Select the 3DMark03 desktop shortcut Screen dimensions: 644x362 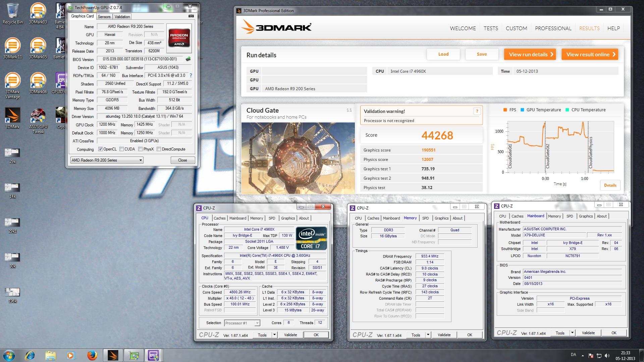tap(38, 14)
